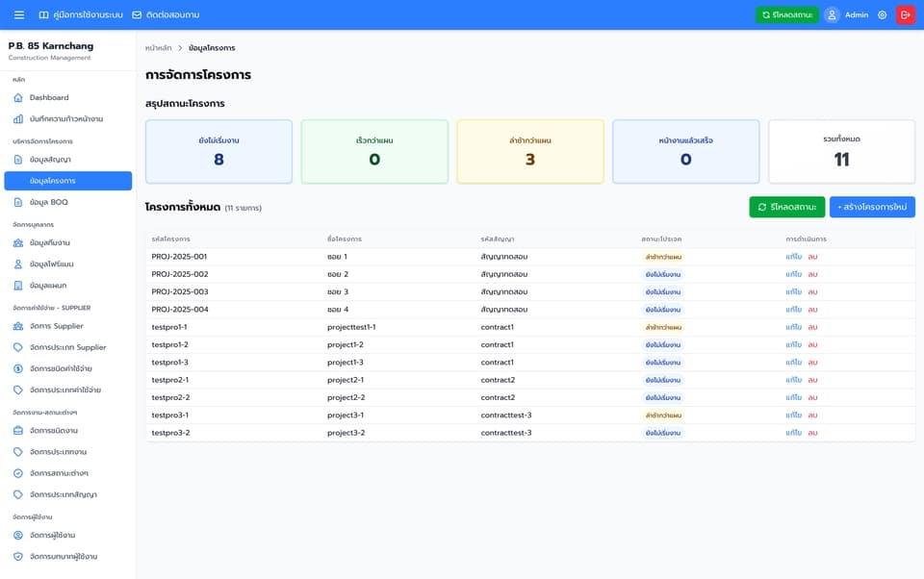Open จัดการบทบาทผู้ใช้งาน shield icon

click(x=18, y=557)
